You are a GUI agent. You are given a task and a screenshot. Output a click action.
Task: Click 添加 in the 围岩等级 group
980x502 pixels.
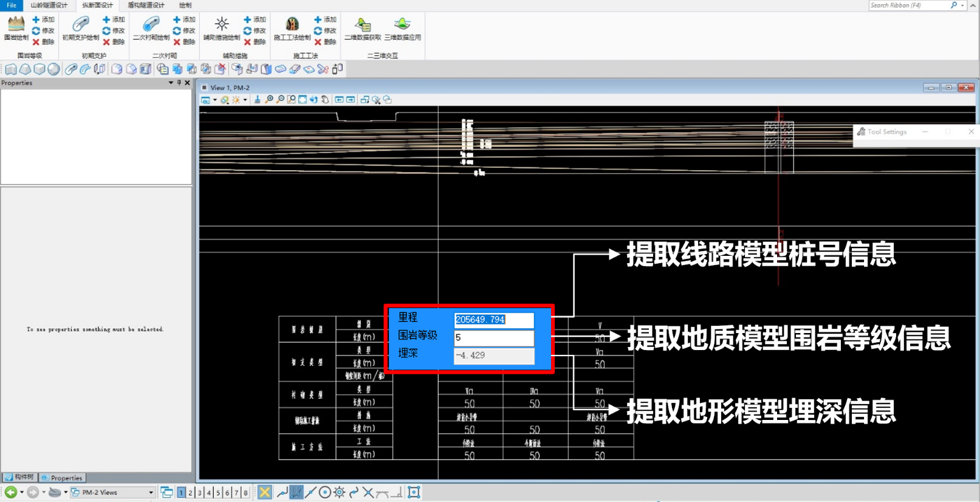(43, 20)
